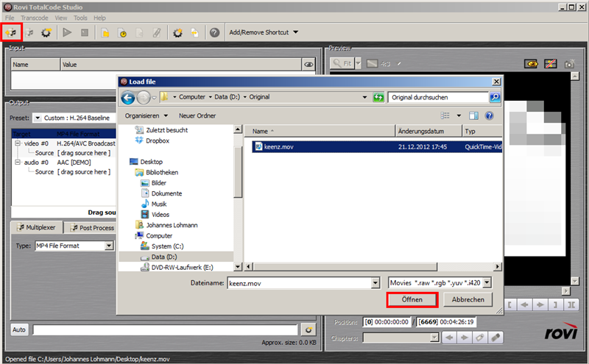The width and height of the screenshot is (589, 364).
Task: Sort by the Änderungsdatum column header
Action: pos(428,131)
